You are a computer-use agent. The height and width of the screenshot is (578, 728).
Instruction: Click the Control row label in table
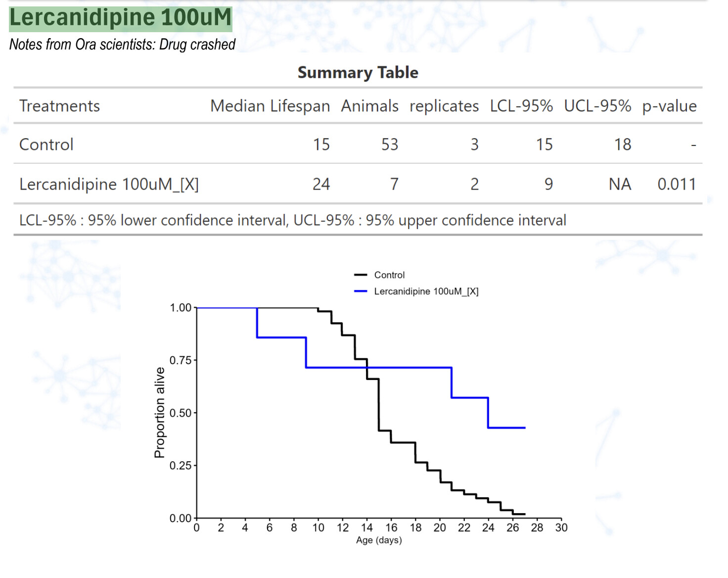tap(46, 144)
